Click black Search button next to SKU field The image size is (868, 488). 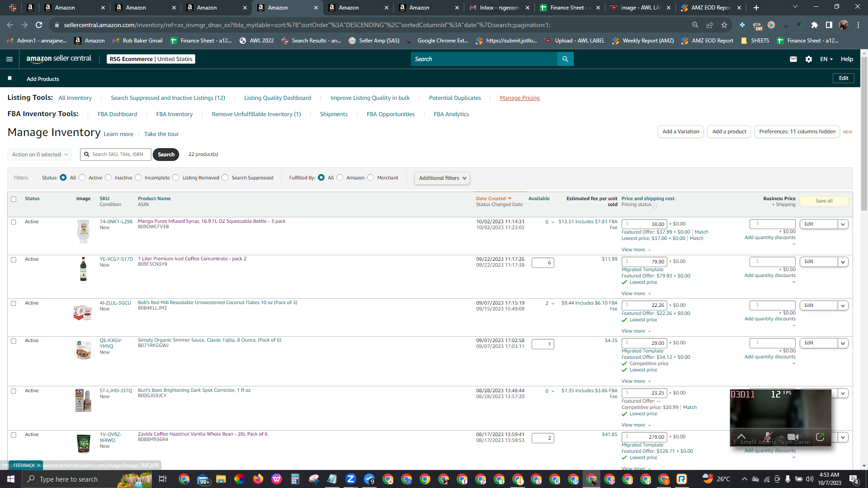(166, 155)
